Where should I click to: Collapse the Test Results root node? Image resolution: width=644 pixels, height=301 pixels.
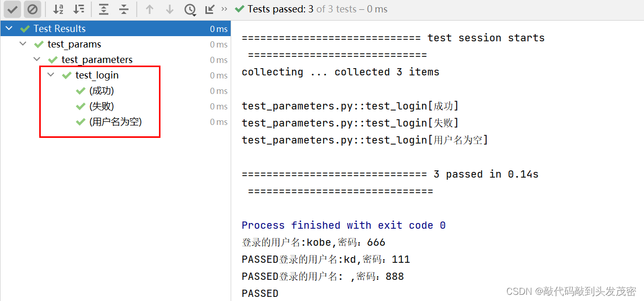click(x=9, y=28)
